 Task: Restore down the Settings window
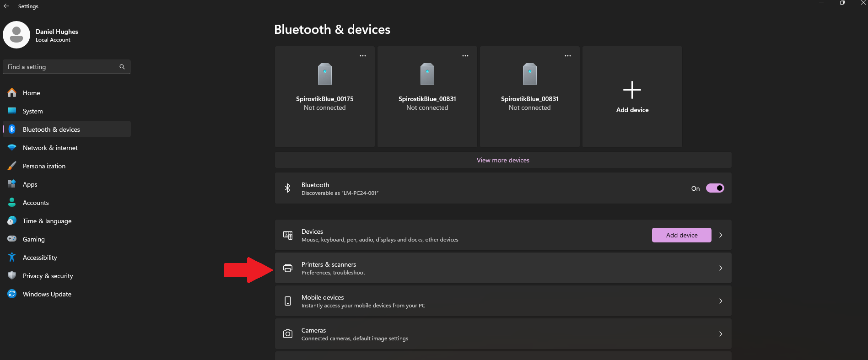tap(842, 3)
